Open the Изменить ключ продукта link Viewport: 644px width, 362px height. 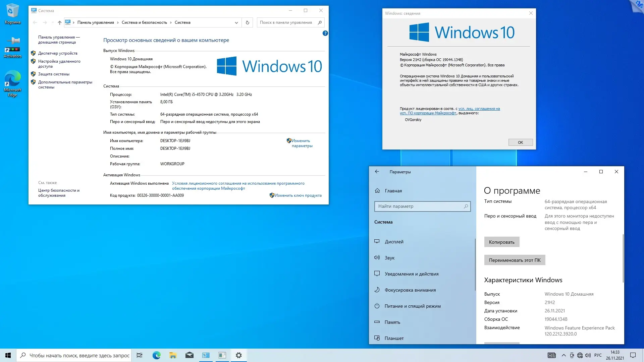click(x=299, y=195)
